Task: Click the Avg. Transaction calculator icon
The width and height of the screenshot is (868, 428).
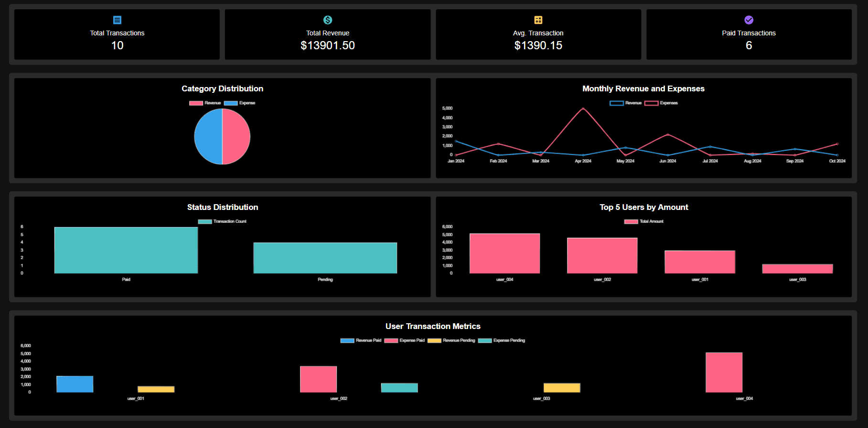Action: coord(538,20)
